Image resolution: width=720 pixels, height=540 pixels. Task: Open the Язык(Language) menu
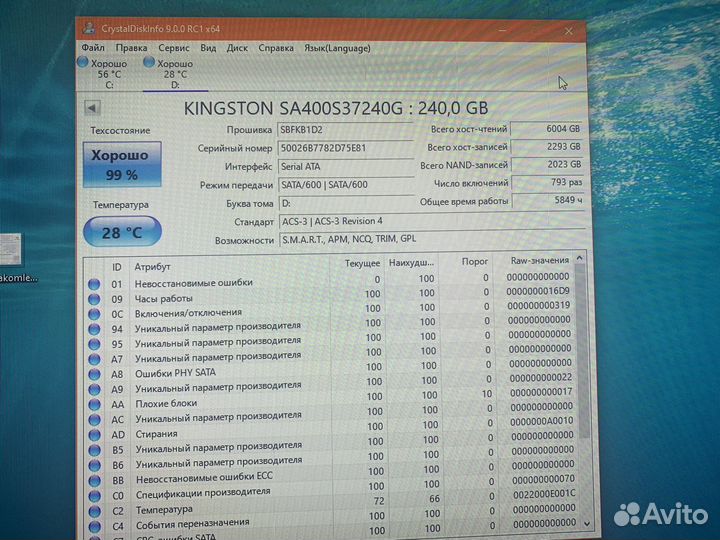pos(337,48)
